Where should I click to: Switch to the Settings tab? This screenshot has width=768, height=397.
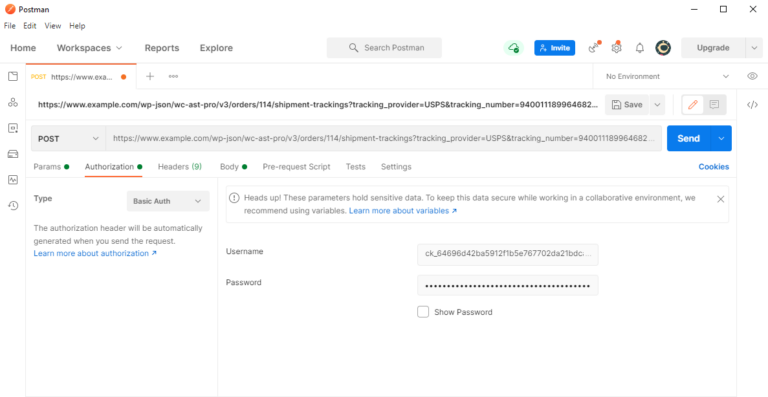pos(396,166)
